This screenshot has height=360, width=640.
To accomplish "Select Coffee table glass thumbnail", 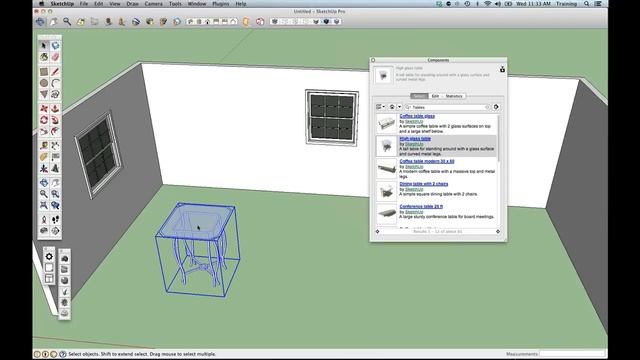I will [386, 123].
